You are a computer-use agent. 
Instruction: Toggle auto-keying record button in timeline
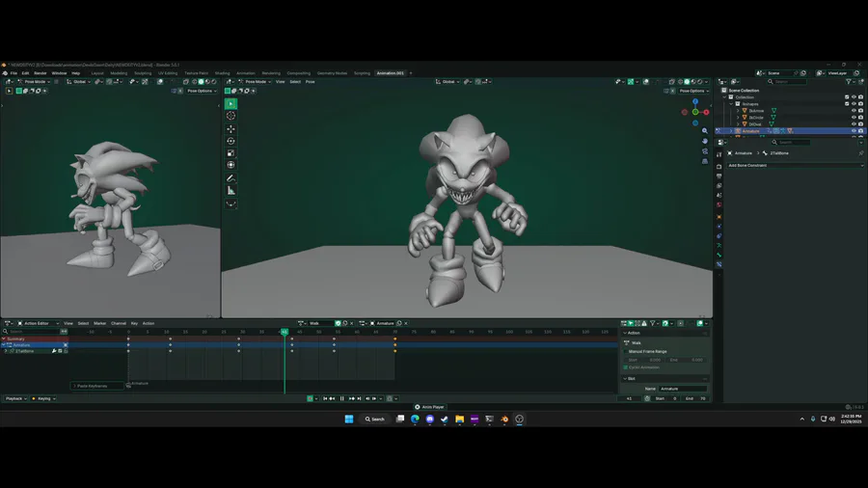310,398
